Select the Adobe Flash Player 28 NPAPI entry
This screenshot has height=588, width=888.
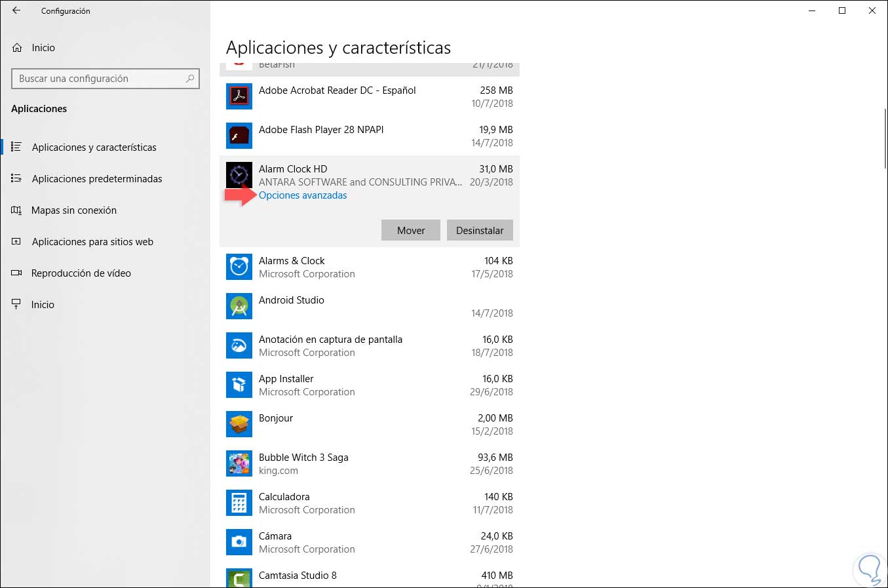pos(370,136)
